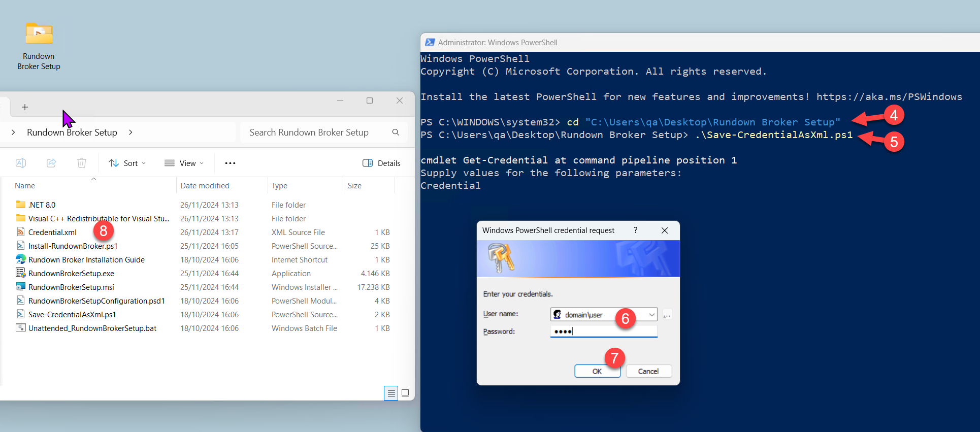Toggle the Details pane button
Screen dimensions: 980x432
click(x=381, y=163)
